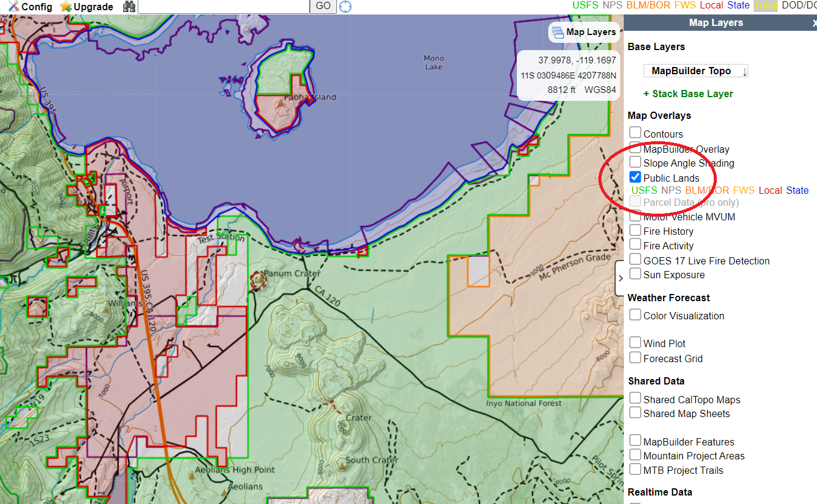Enable MTB Project Trails checkbox
Viewport: 817px width, 504px height.
(x=635, y=469)
